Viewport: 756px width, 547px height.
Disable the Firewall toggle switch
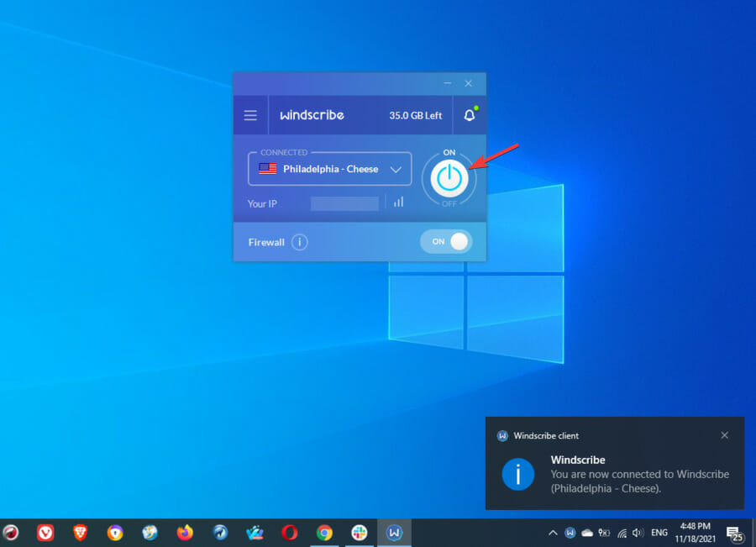[446, 241]
